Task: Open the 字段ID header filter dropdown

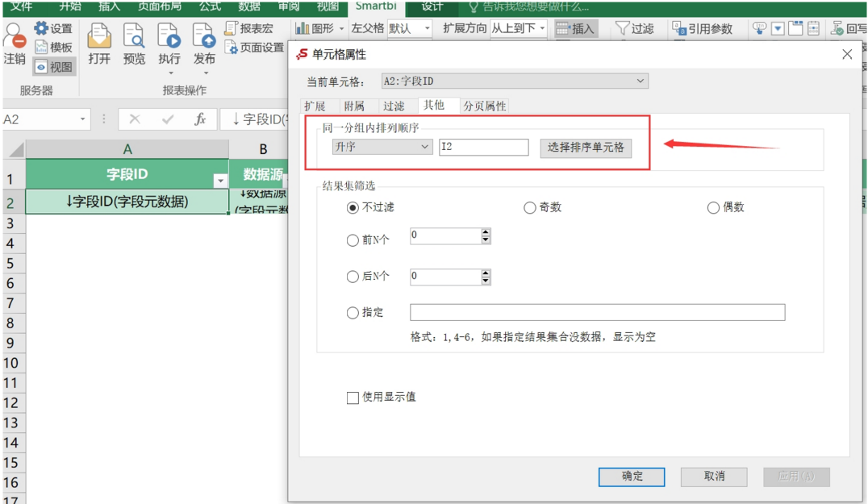Action: (x=220, y=181)
